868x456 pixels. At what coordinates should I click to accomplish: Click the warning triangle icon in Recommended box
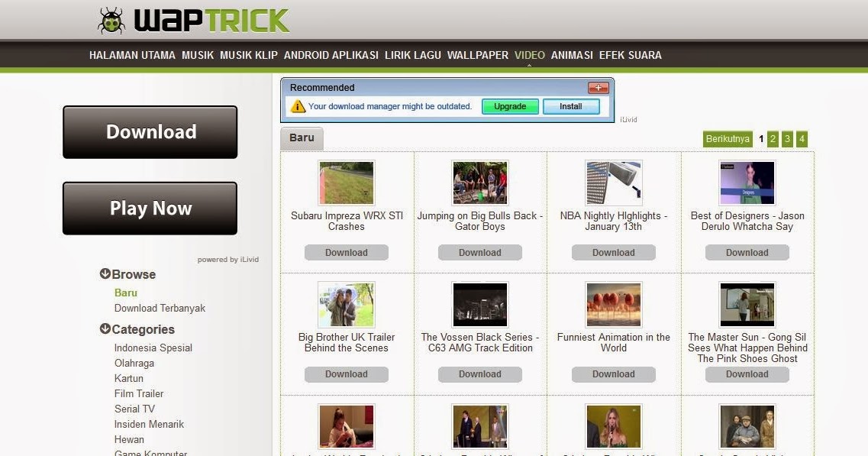298,106
